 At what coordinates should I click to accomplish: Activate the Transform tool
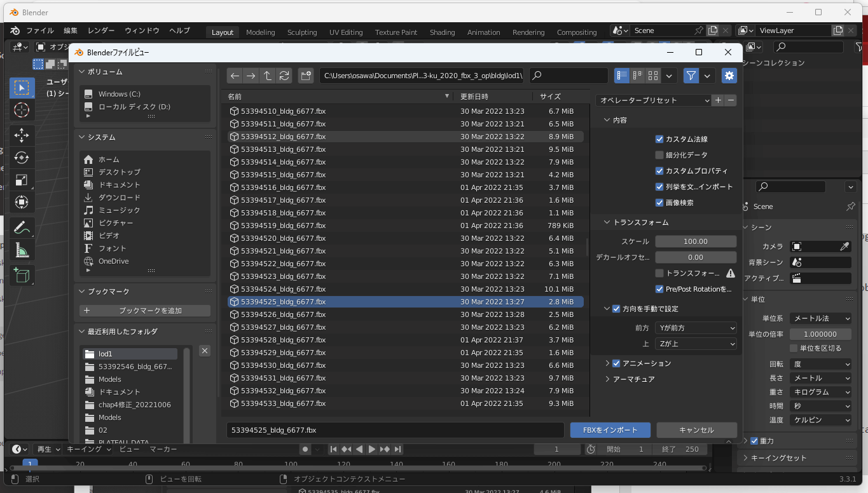(x=22, y=202)
